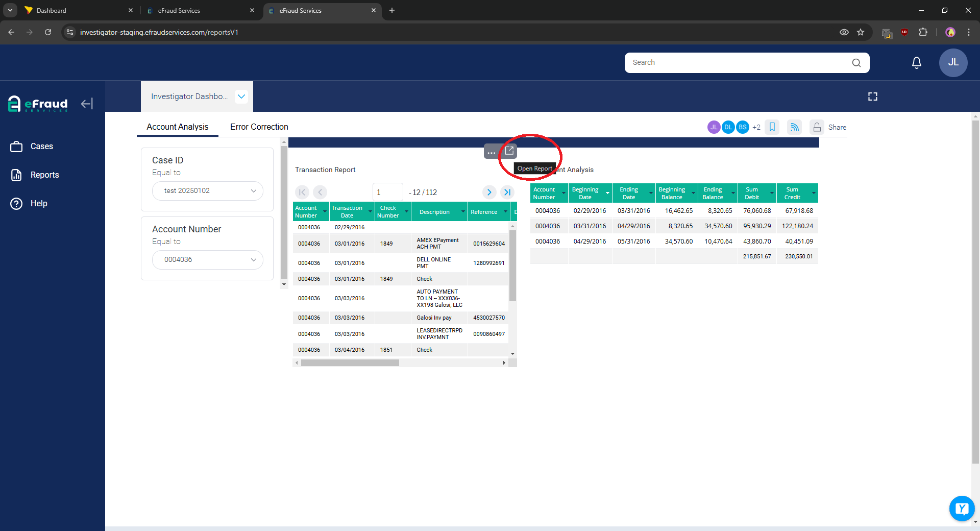Open the report via the Open Report icon
980x531 pixels.
[509, 151]
